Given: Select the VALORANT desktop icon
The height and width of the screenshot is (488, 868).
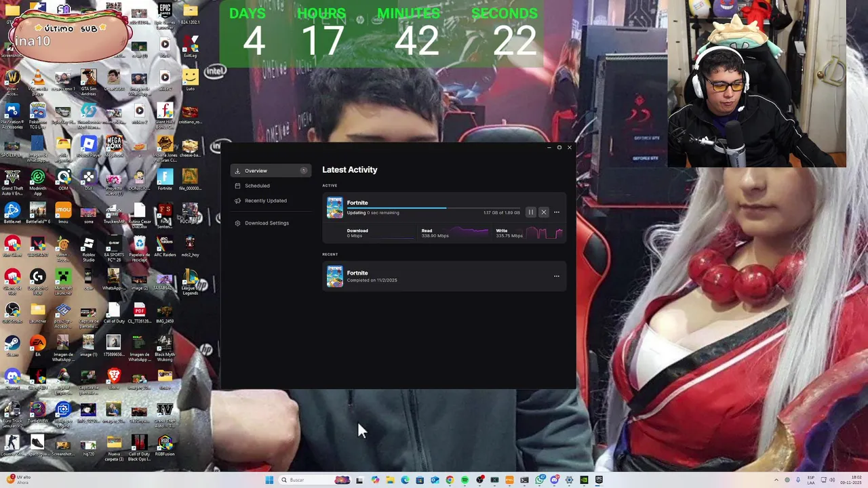Looking at the screenshot, I should click(38, 245).
